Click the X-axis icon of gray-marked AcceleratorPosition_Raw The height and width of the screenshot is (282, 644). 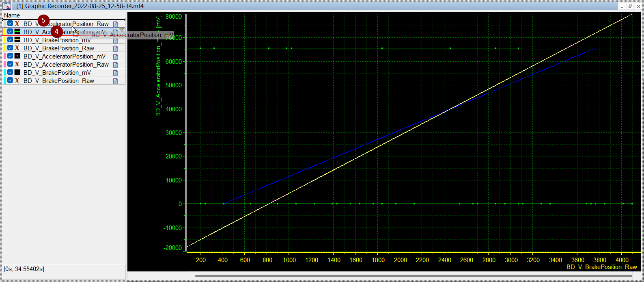17,24
